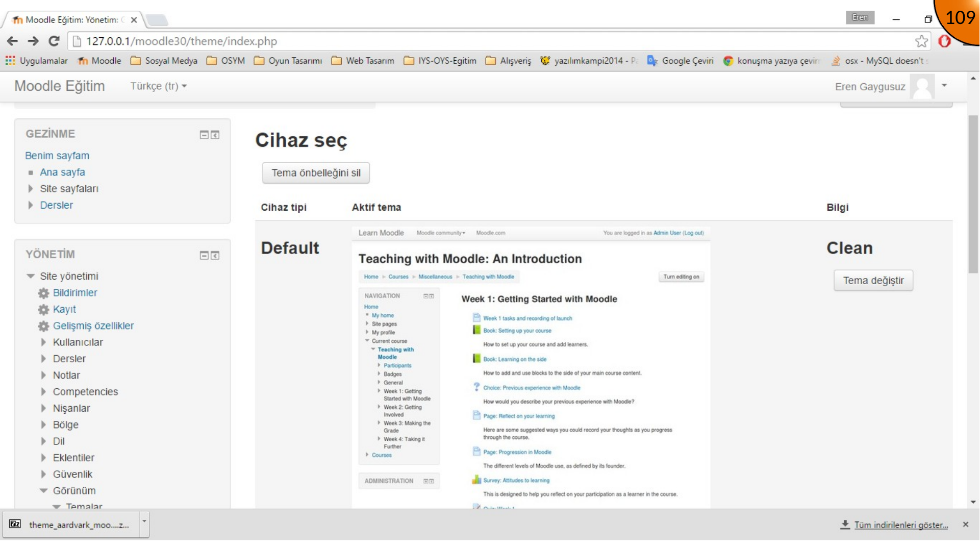The height and width of the screenshot is (551, 980).
Task: Dock the Gezinme block
Action: [x=215, y=135]
